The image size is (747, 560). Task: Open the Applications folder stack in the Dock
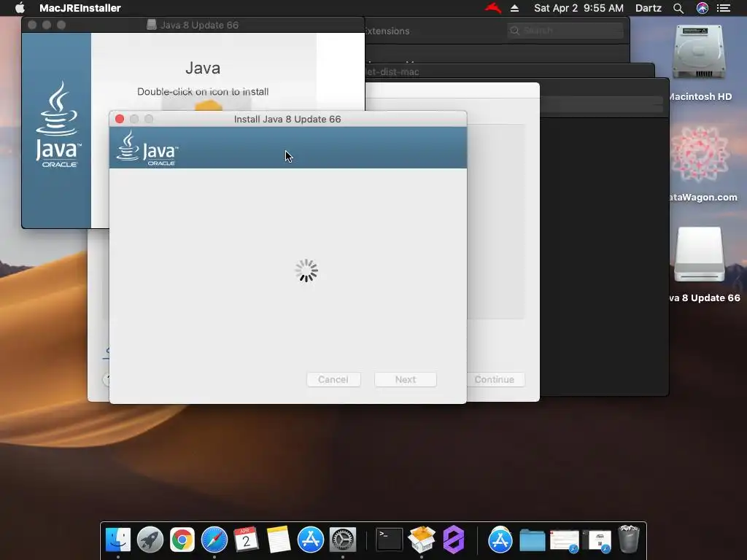pos(500,540)
